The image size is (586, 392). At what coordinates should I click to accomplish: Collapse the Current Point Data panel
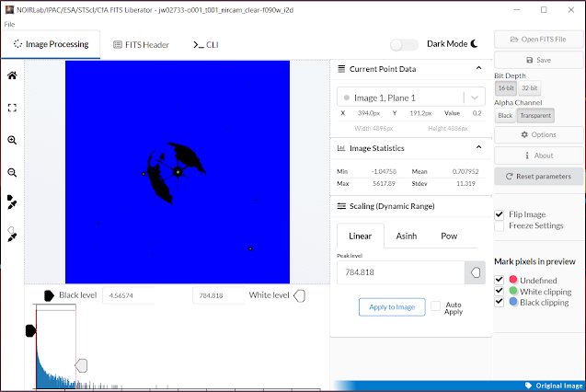tap(478, 68)
